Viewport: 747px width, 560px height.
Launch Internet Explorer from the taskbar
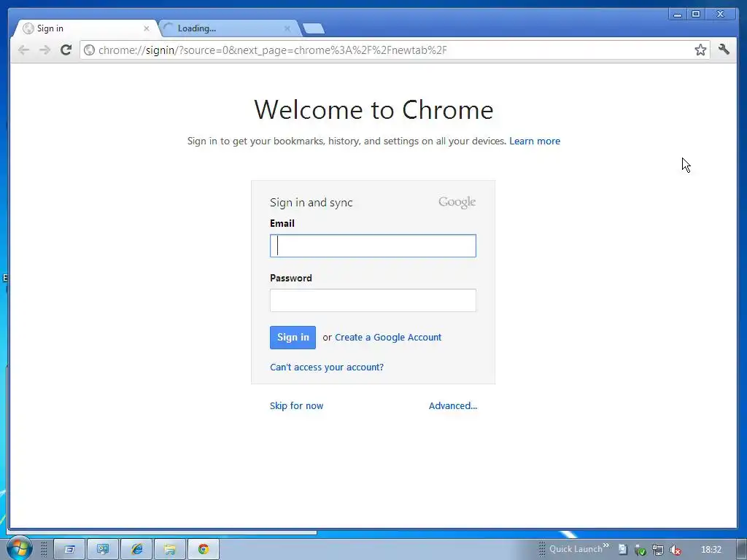point(136,550)
